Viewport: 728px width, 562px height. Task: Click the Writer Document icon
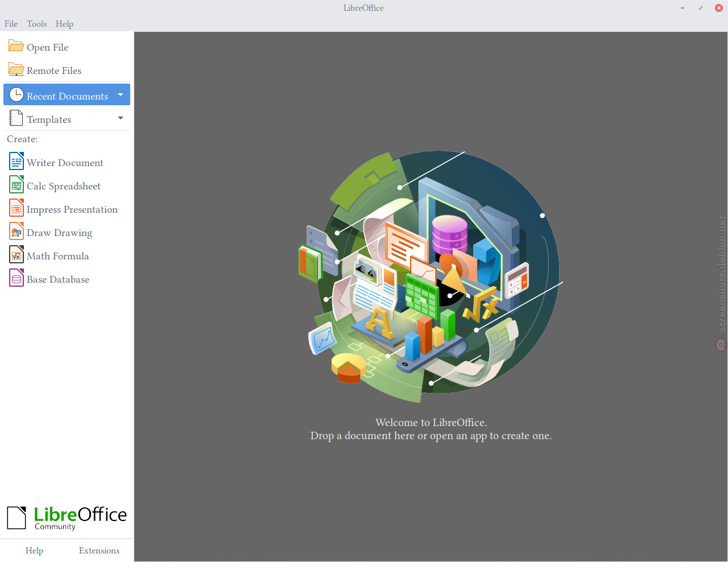click(16, 162)
